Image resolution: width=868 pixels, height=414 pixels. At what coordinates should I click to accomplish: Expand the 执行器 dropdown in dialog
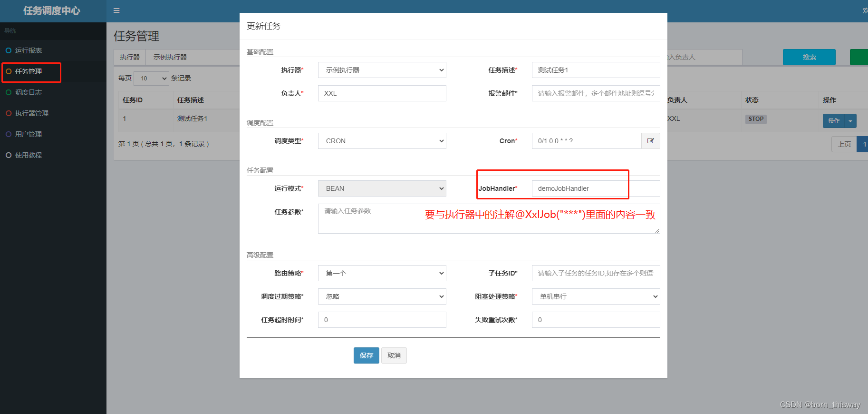[382, 70]
